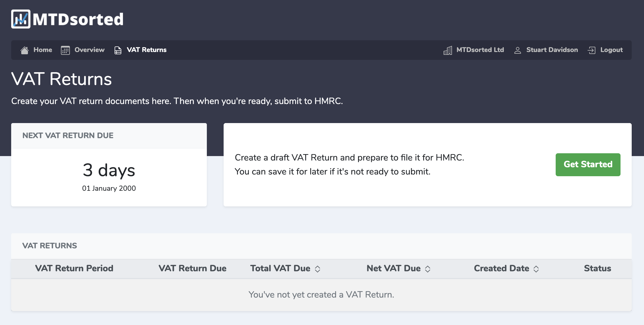Click the Logout link text

[612, 50]
